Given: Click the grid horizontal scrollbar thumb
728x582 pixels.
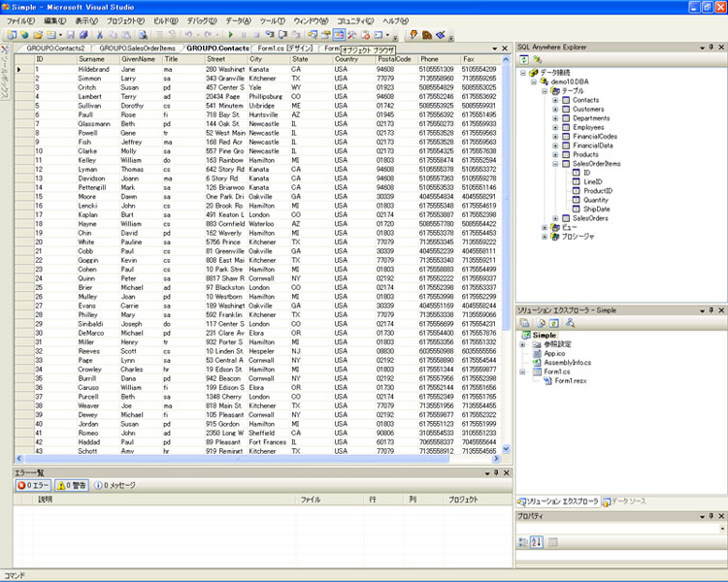Looking at the screenshot, I should [x=237, y=459].
